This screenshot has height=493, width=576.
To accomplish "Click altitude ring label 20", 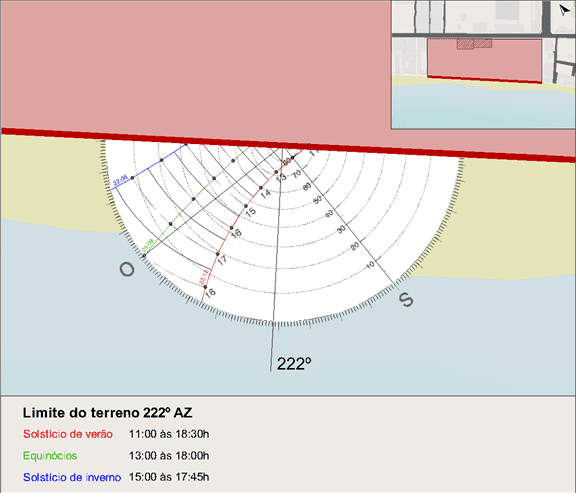I will (355, 246).
